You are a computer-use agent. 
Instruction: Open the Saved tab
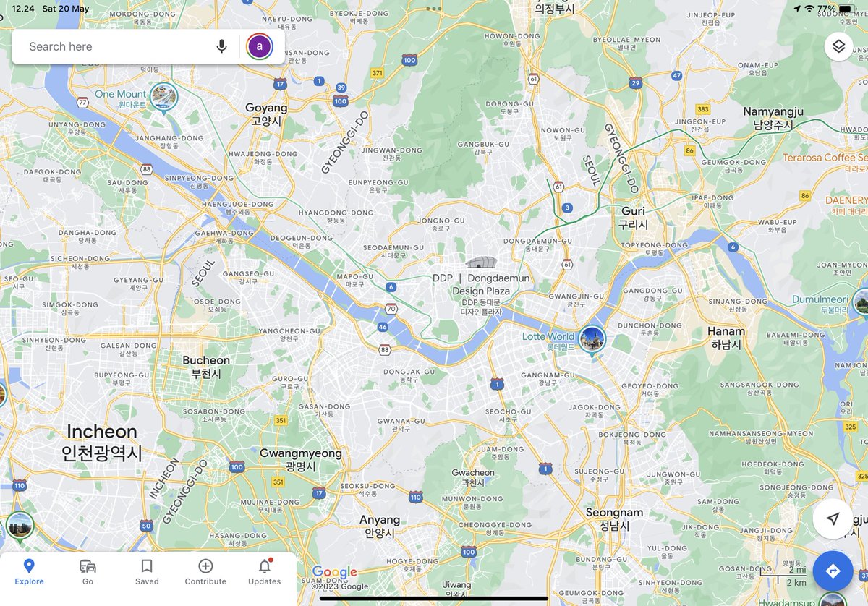[x=147, y=572]
